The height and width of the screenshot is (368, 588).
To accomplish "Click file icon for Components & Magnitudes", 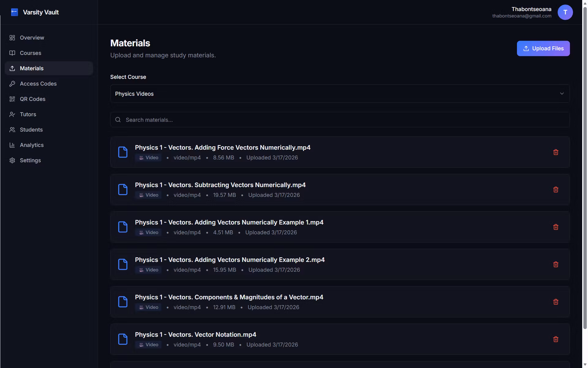I will (123, 302).
